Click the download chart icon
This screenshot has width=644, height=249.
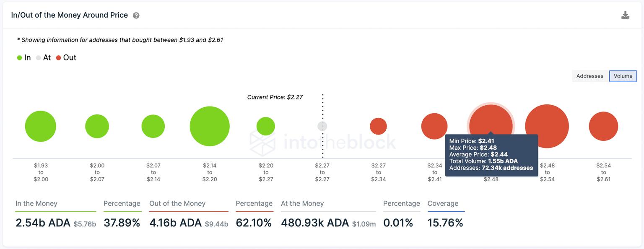[x=625, y=16]
